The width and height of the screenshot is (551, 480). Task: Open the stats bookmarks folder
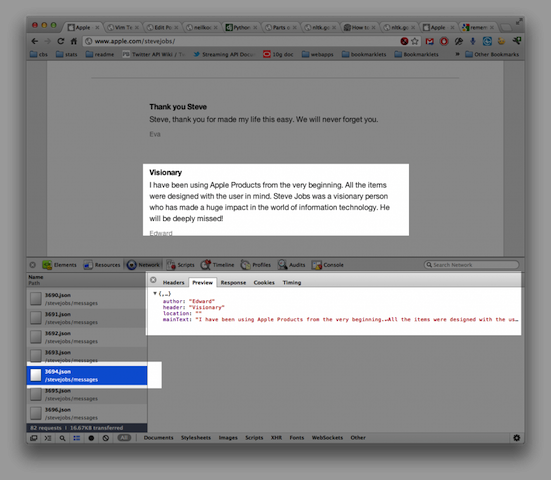click(66, 54)
